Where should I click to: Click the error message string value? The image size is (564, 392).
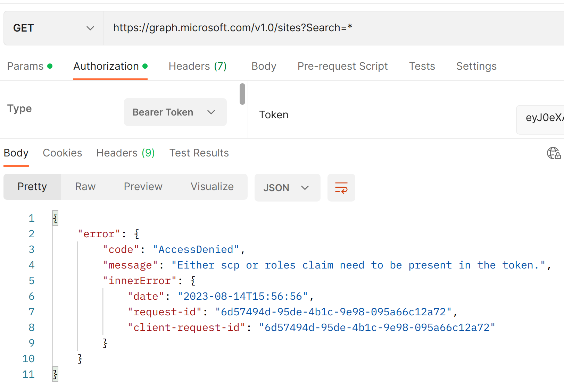click(x=358, y=265)
